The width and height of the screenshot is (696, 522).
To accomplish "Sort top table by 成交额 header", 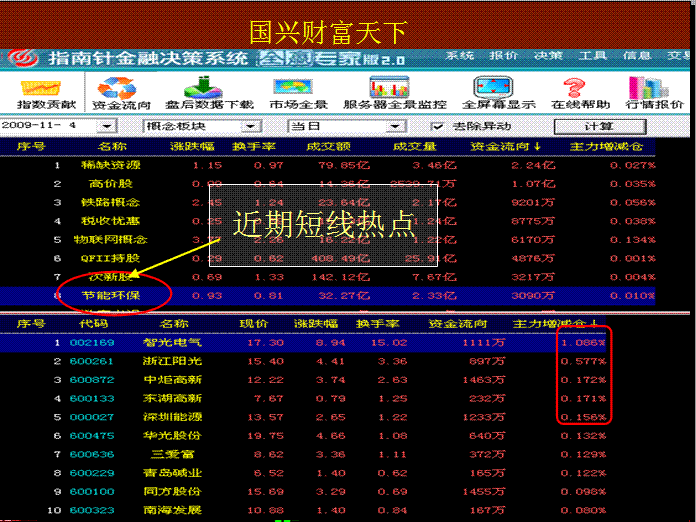I will (328, 146).
